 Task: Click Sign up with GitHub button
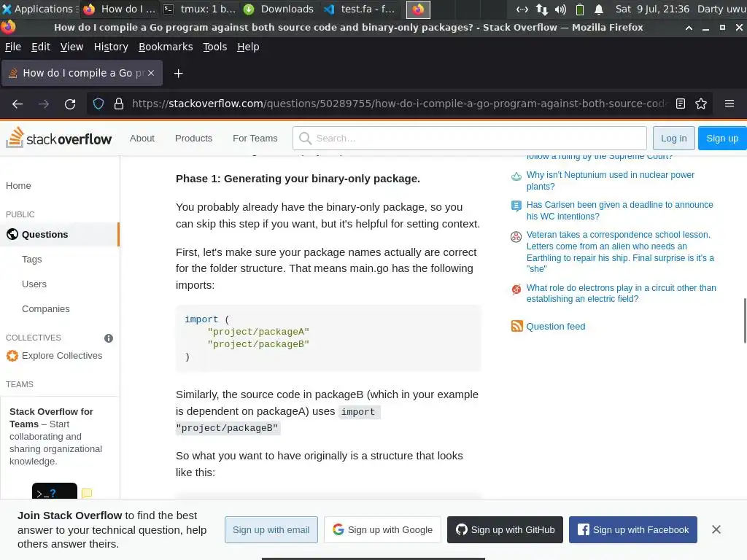505,529
